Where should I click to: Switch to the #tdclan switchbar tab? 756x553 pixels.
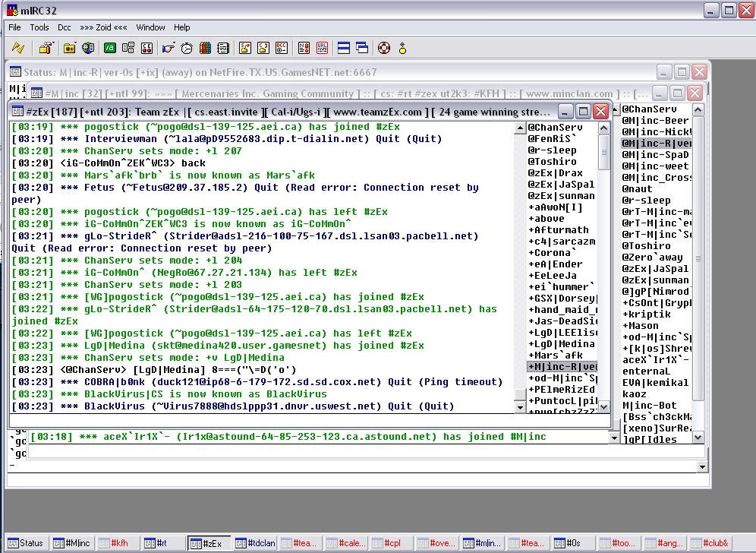coord(254,543)
